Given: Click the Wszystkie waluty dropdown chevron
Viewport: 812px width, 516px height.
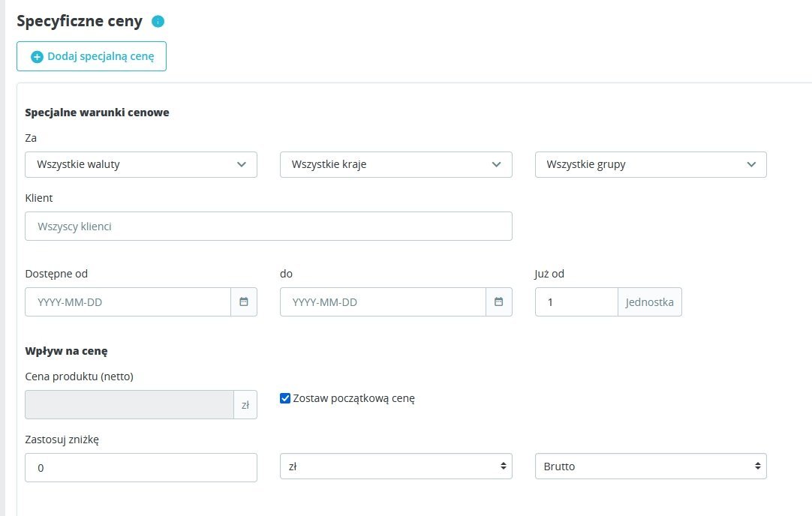Looking at the screenshot, I should 241,164.
